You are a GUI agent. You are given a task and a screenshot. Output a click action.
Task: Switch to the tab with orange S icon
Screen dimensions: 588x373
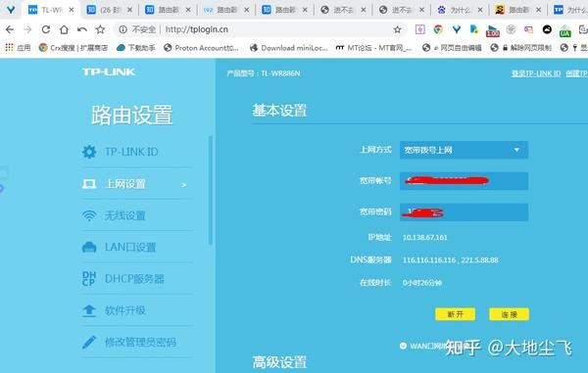[517, 10]
